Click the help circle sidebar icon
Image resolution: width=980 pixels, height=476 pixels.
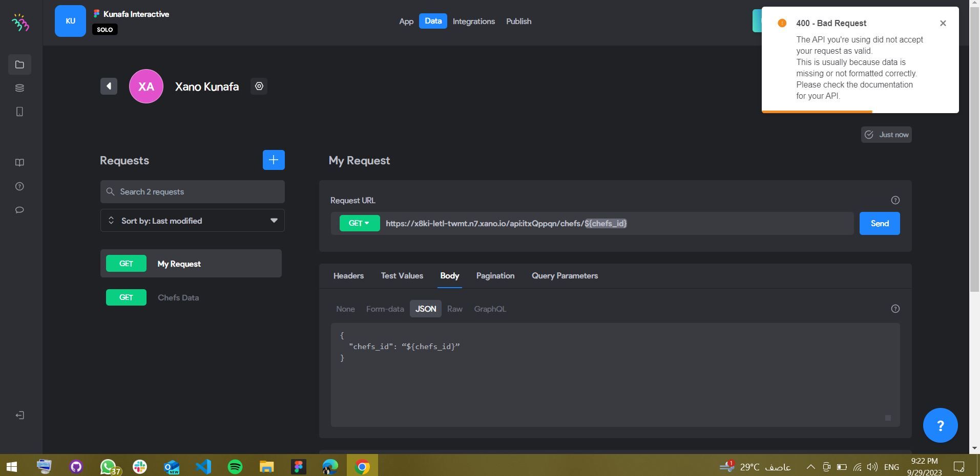pos(19,186)
